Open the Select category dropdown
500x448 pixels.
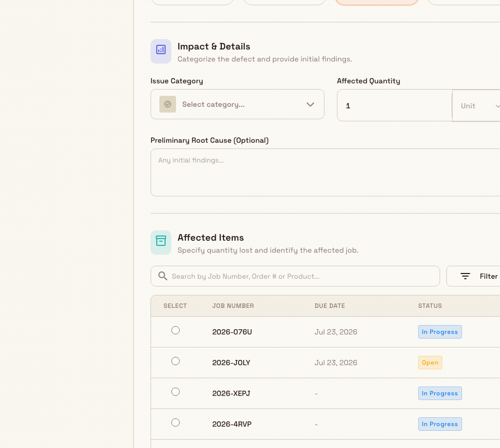tap(238, 104)
